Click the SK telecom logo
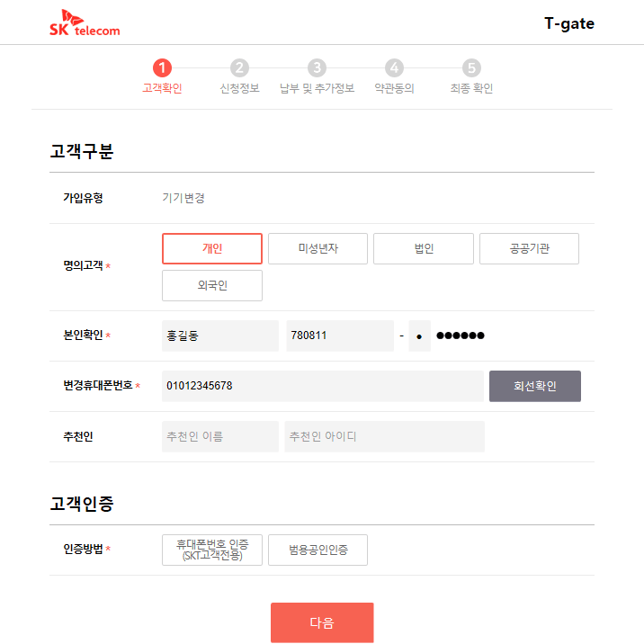Image resolution: width=644 pixels, height=644 pixels. click(85, 24)
